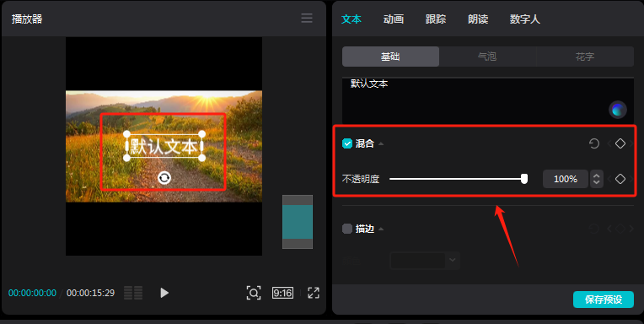Click the 保存预设 button

(604, 300)
